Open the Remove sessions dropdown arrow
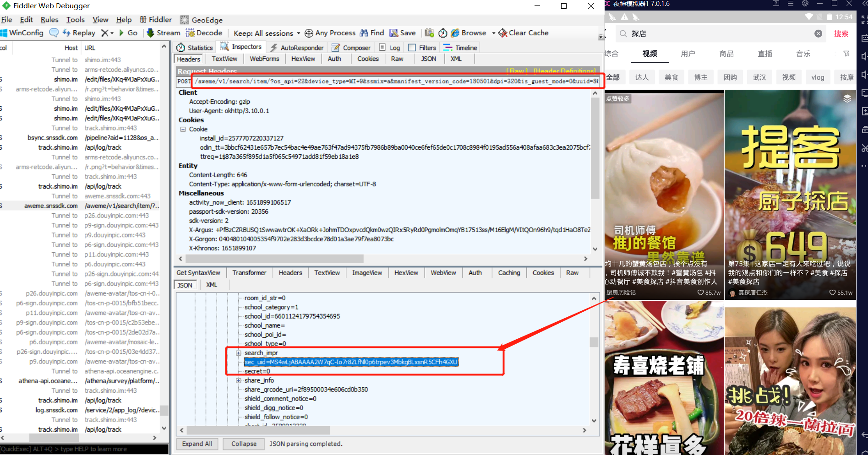This screenshot has width=868, height=455. click(x=112, y=33)
